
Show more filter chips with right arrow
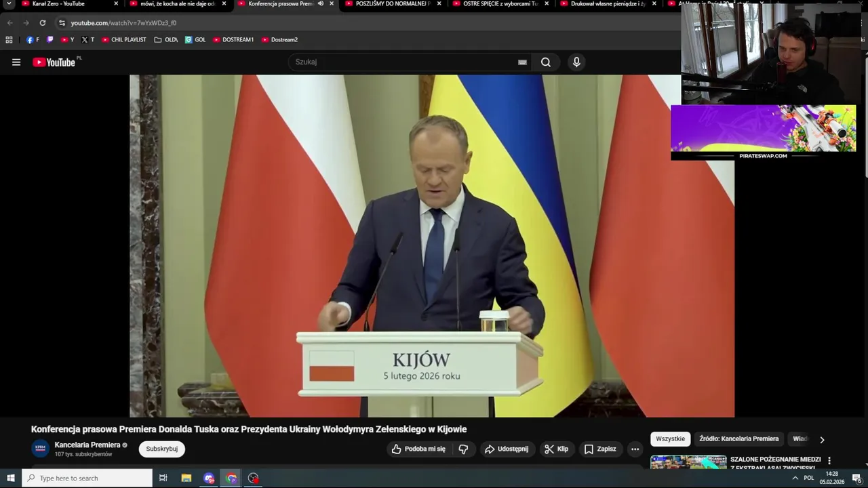(822, 440)
